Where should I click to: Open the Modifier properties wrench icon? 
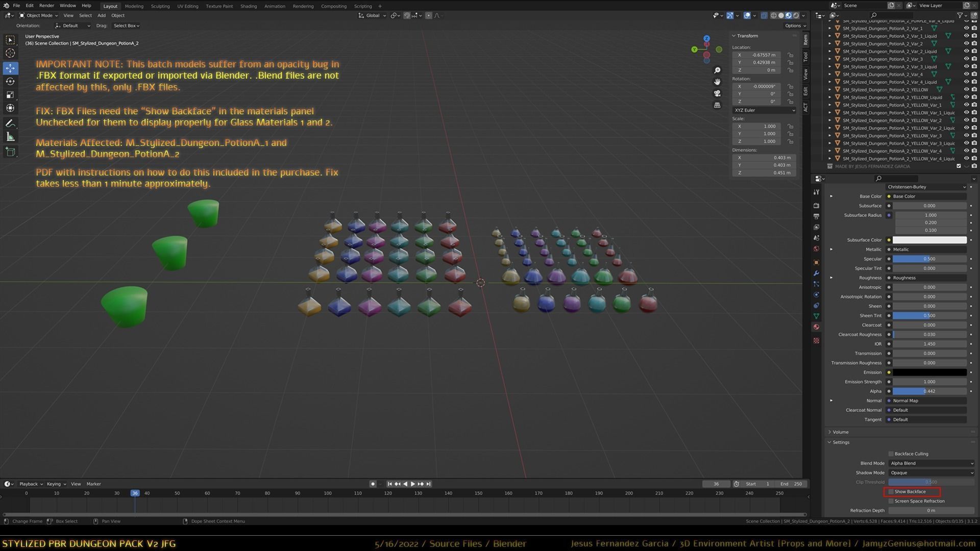click(816, 273)
